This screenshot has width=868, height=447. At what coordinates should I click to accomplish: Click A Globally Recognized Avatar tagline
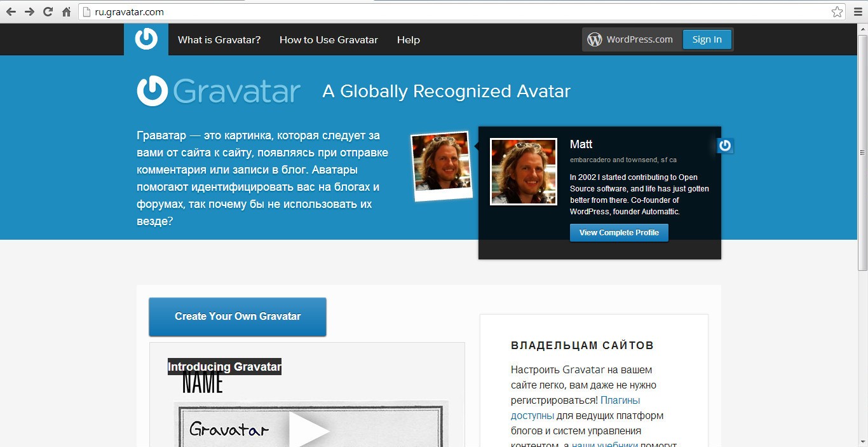[x=447, y=91]
